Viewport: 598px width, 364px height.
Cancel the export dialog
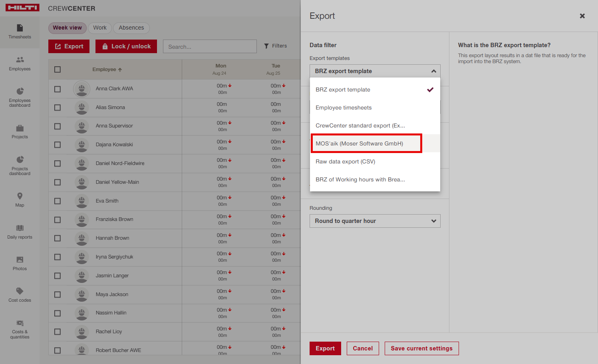[x=363, y=348]
